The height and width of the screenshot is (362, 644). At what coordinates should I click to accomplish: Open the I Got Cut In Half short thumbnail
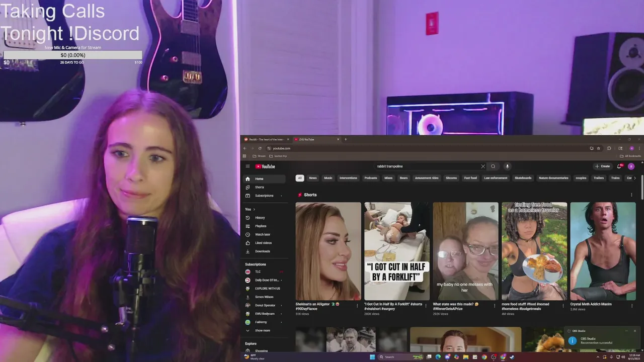397,251
